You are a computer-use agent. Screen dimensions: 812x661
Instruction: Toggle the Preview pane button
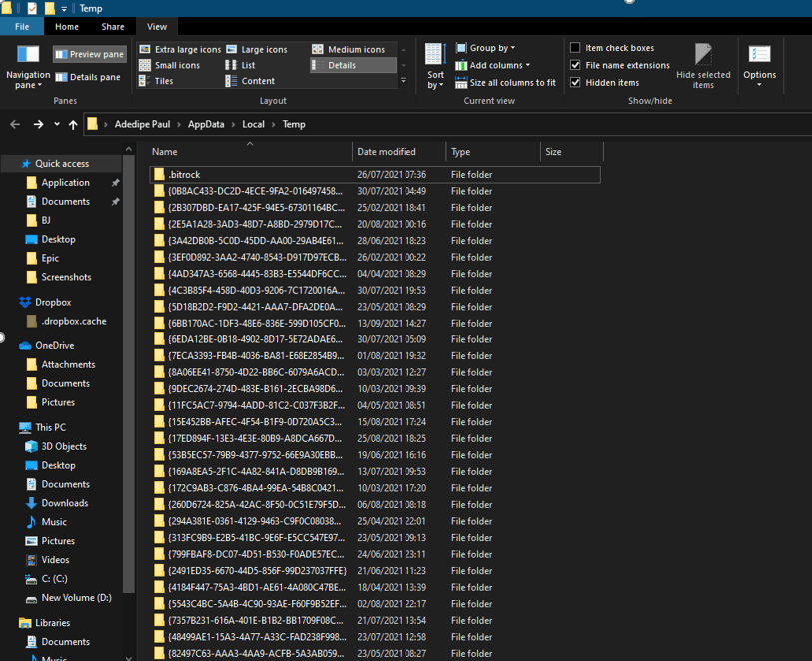89,54
